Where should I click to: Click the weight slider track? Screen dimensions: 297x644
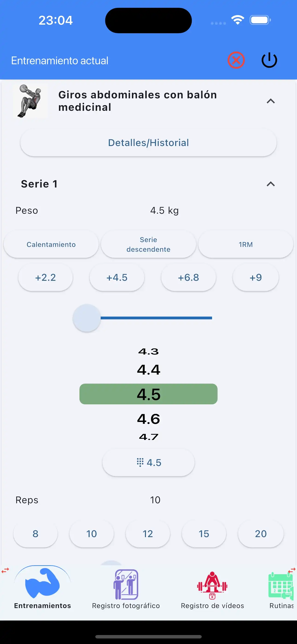pyautogui.click(x=156, y=318)
